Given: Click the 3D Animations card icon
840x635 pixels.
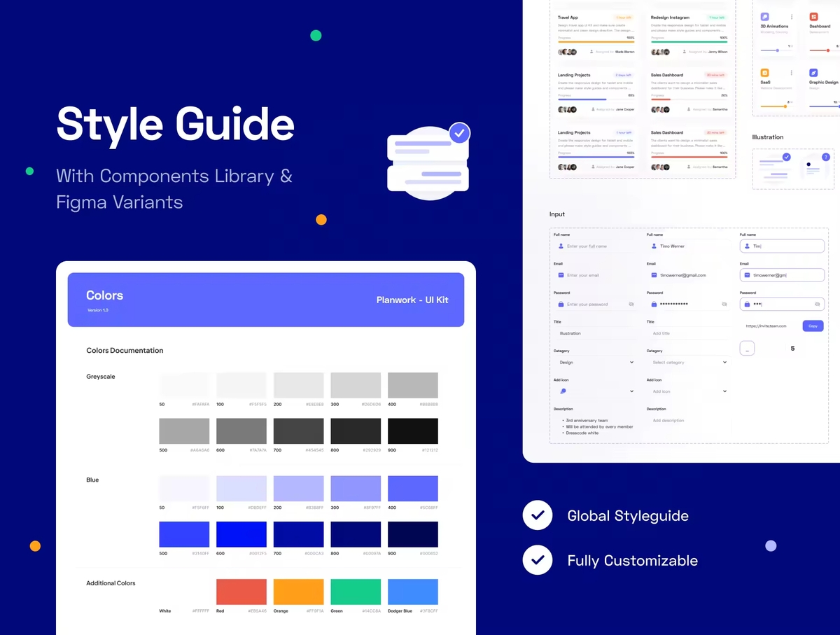Looking at the screenshot, I should point(765,16).
